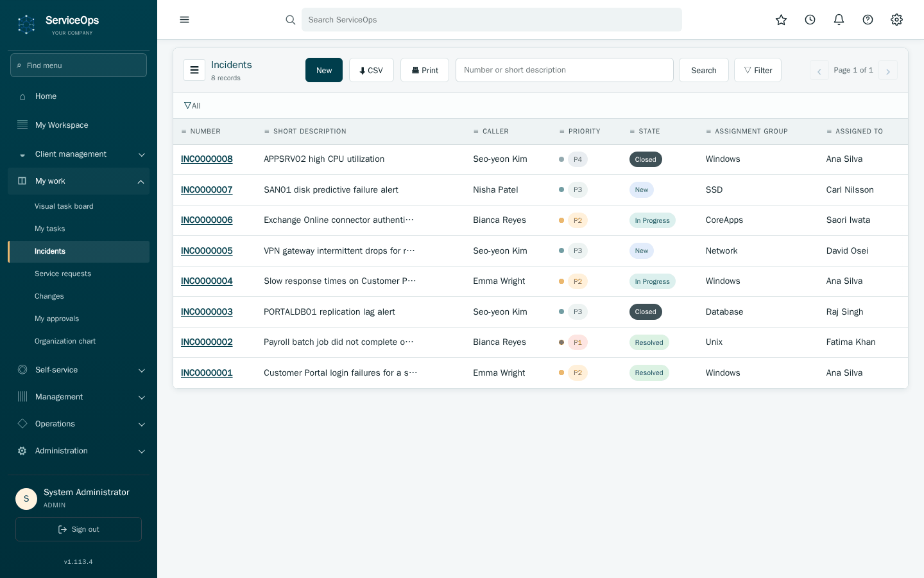
Task: Focus the Search ServiceOps field
Action: point(492,20)
